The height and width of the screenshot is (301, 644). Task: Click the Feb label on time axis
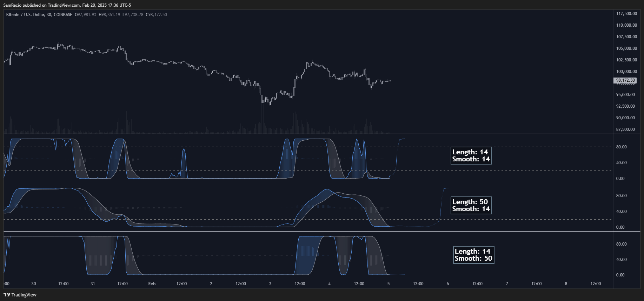152,284
